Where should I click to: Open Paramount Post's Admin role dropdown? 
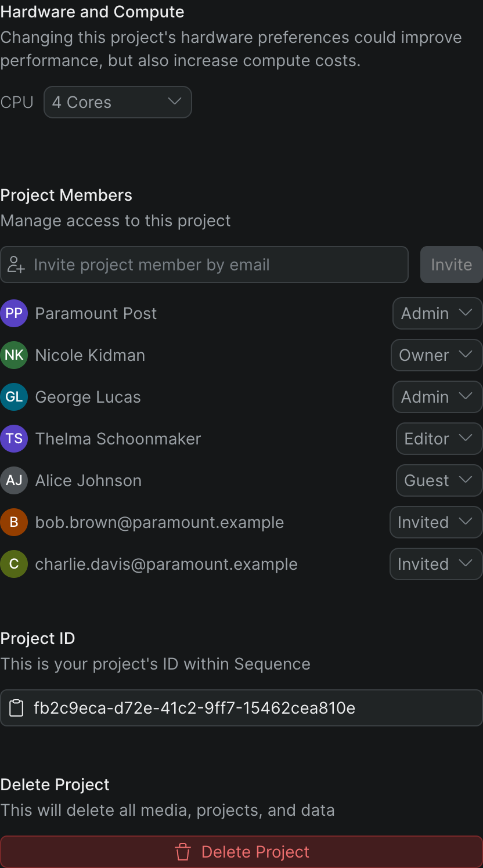pyautogui.click(x=437, y=313)
